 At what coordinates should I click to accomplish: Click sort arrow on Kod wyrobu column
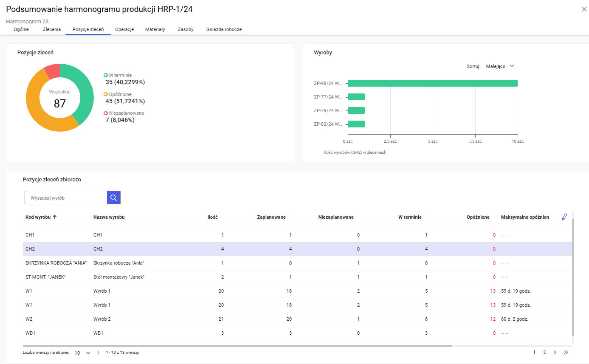(55, 217)
